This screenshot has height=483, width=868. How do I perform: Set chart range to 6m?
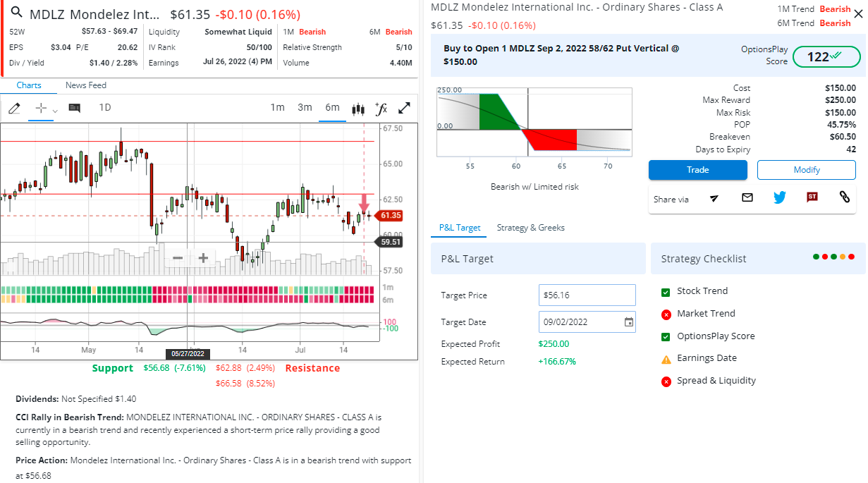tap(332, 107)
